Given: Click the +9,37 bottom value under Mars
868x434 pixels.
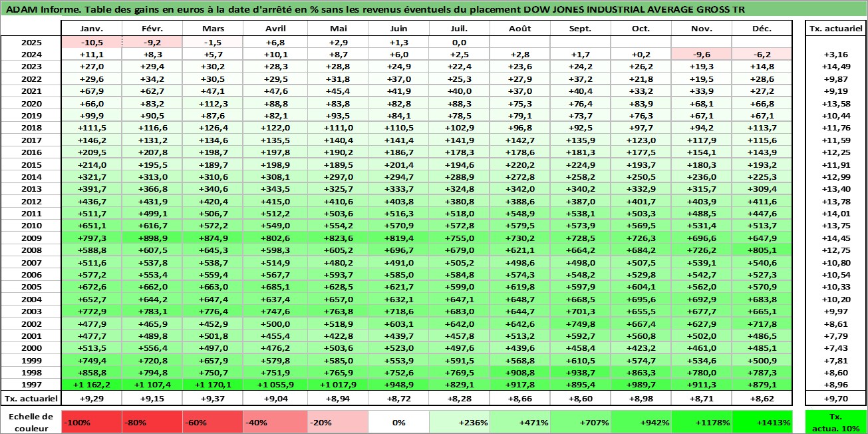Looking at the screenshot, I should click(x=213, y=398).
